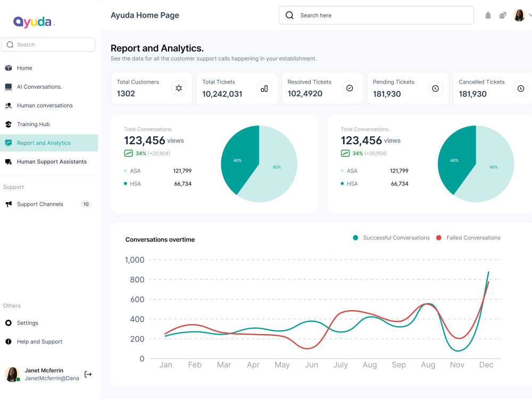This screenshot has width=532, height=399.
Task: Open Human Support Assistants
Action: coord(49,162)
